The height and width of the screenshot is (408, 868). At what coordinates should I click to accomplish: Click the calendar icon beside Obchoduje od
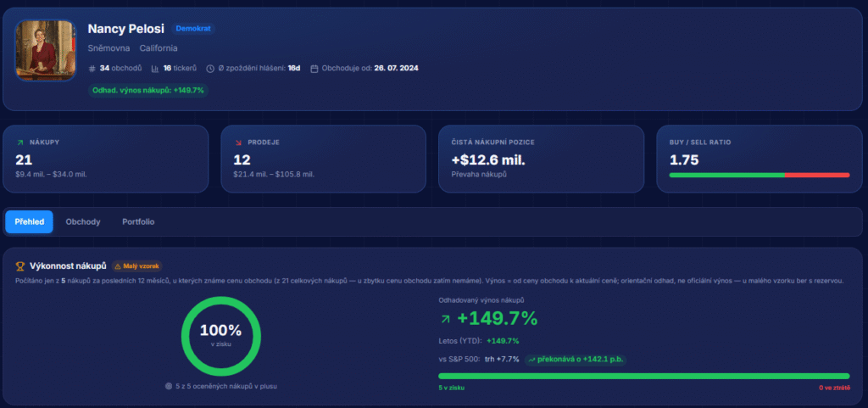[314, 69]
